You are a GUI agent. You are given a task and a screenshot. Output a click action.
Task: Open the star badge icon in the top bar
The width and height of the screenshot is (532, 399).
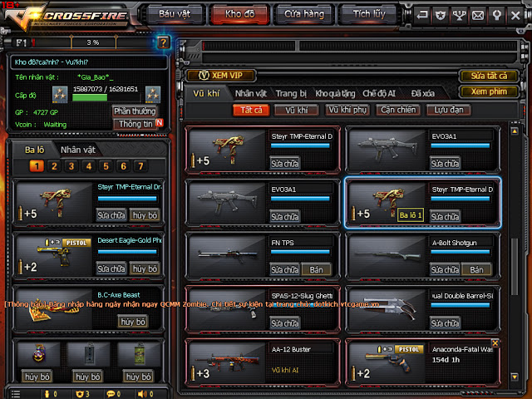click(x=441, y=15)
